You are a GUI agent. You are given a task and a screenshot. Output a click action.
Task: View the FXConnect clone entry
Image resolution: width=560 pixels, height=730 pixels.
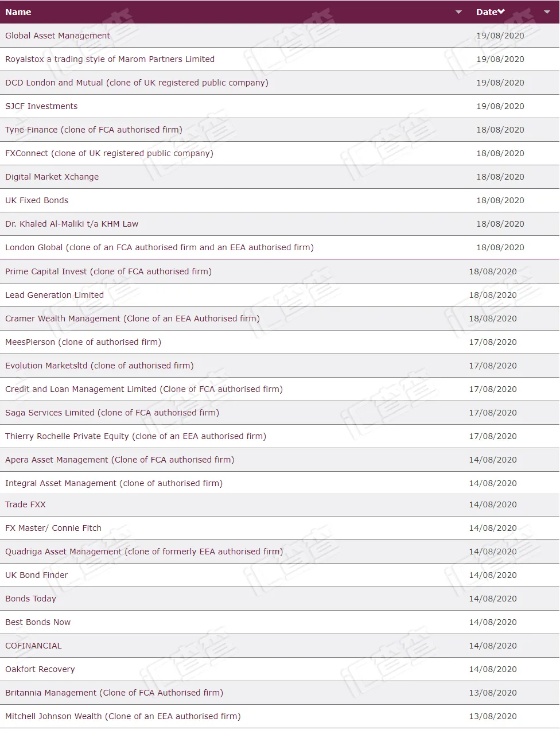pyautogui.click(x=109, y=153)
